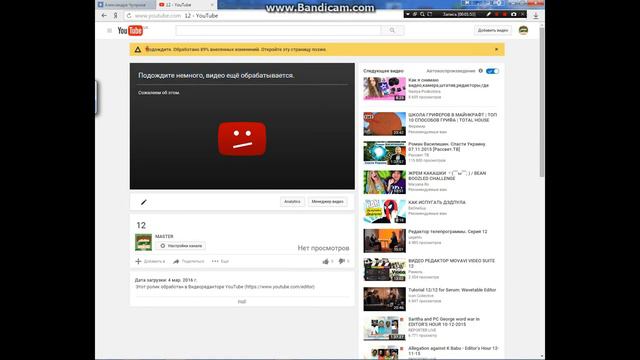Viewport: 640px width, 360px height.
Task: Click the MASTER channel avatar
Action: pos(143,242)
